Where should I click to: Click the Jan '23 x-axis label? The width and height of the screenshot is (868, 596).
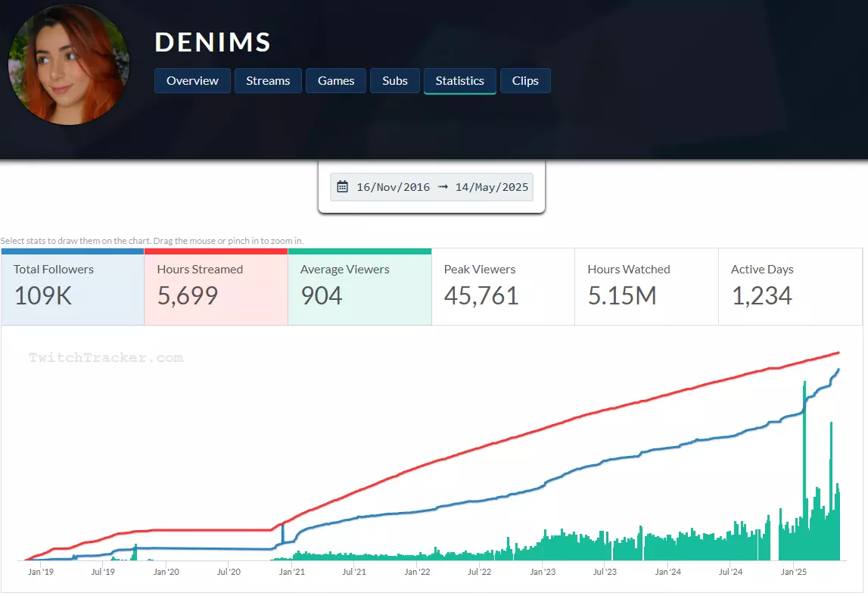(x=543, y=572)
